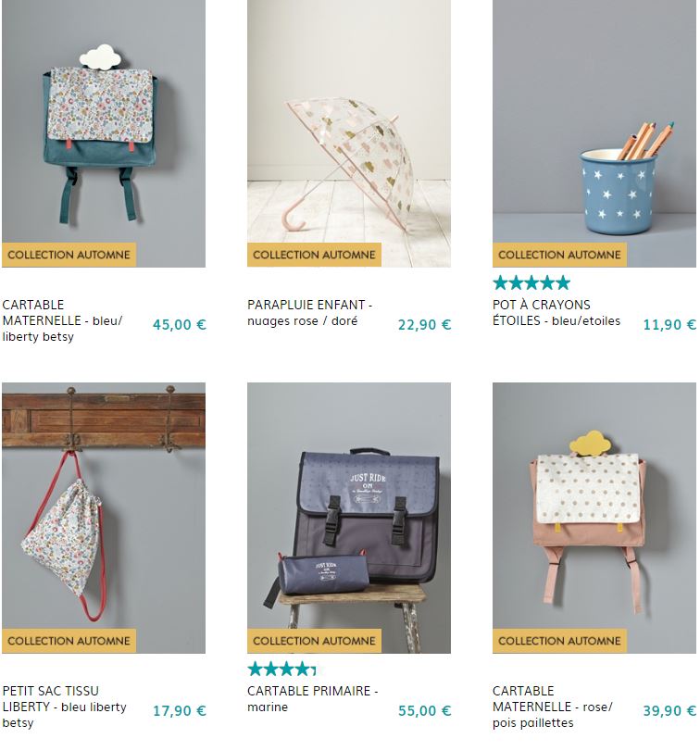Click the star rating under Cartable Primaire

tap(281, 670)
